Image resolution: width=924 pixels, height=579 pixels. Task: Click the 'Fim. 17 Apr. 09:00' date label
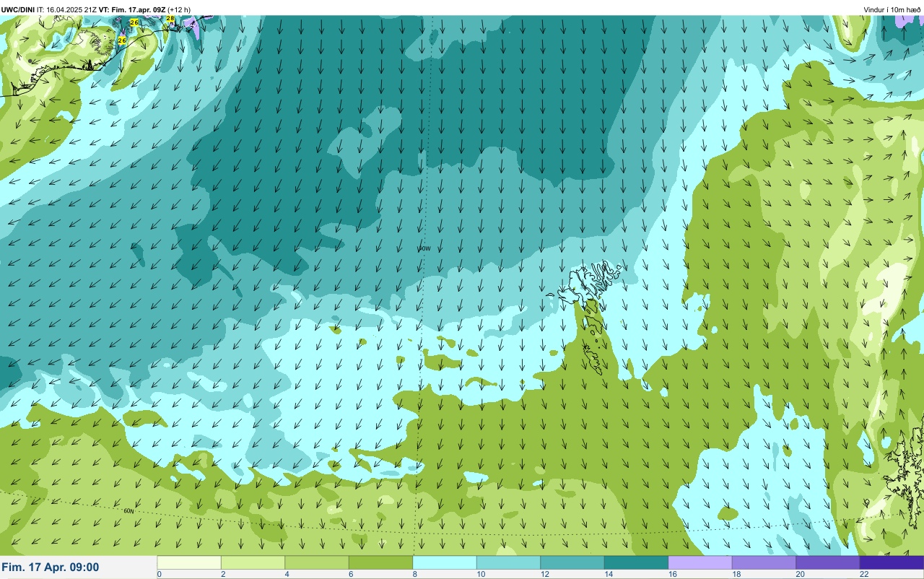pos(51,567)
